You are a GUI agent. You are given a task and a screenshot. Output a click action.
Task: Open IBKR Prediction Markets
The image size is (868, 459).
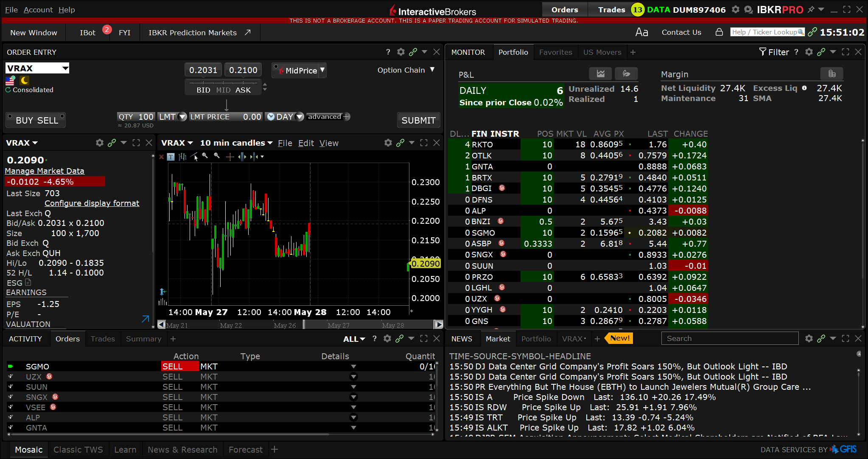point(199,33)
